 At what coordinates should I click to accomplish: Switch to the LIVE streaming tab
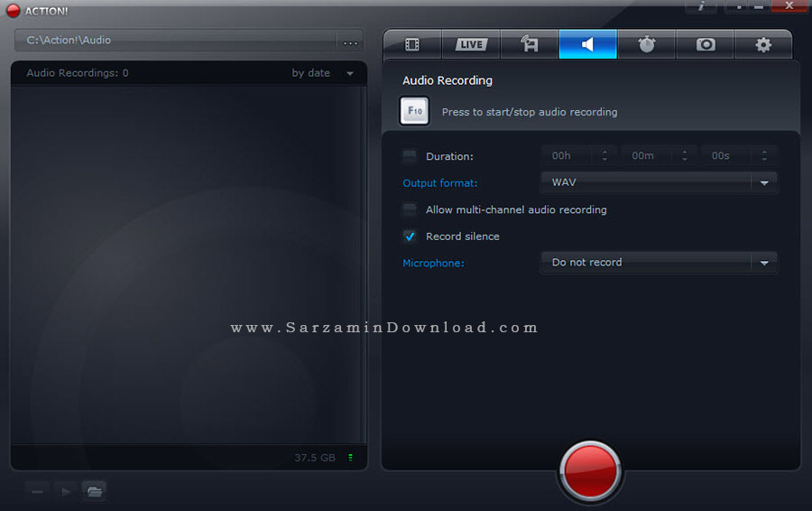click(471, 44)
